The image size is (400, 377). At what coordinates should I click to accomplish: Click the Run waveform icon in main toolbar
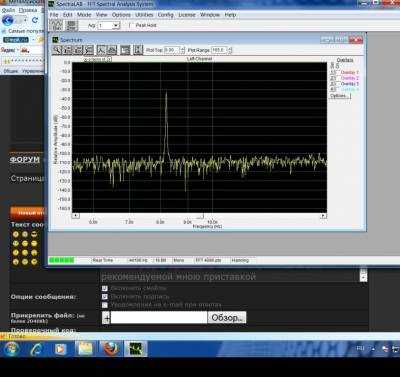coord(56,25)
